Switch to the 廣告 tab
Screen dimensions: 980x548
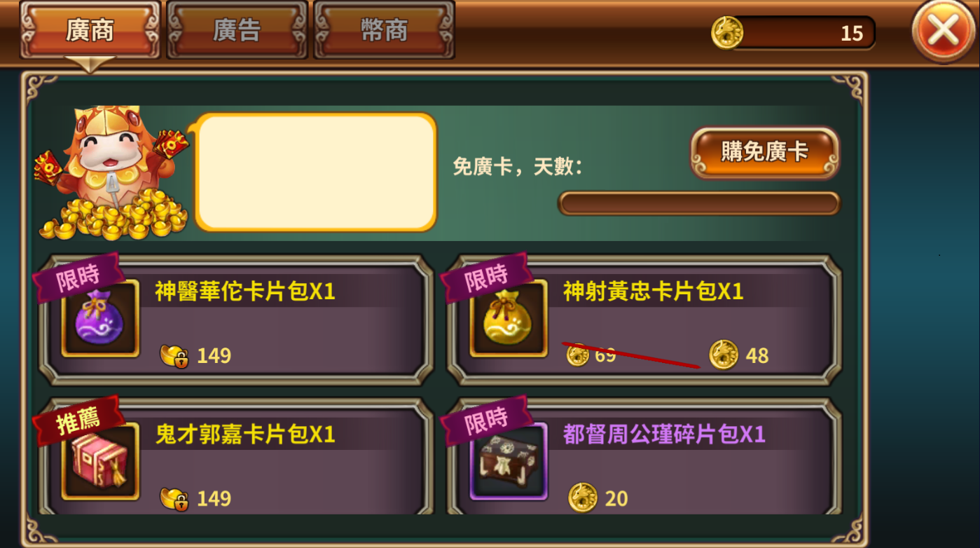click(237, 29)
